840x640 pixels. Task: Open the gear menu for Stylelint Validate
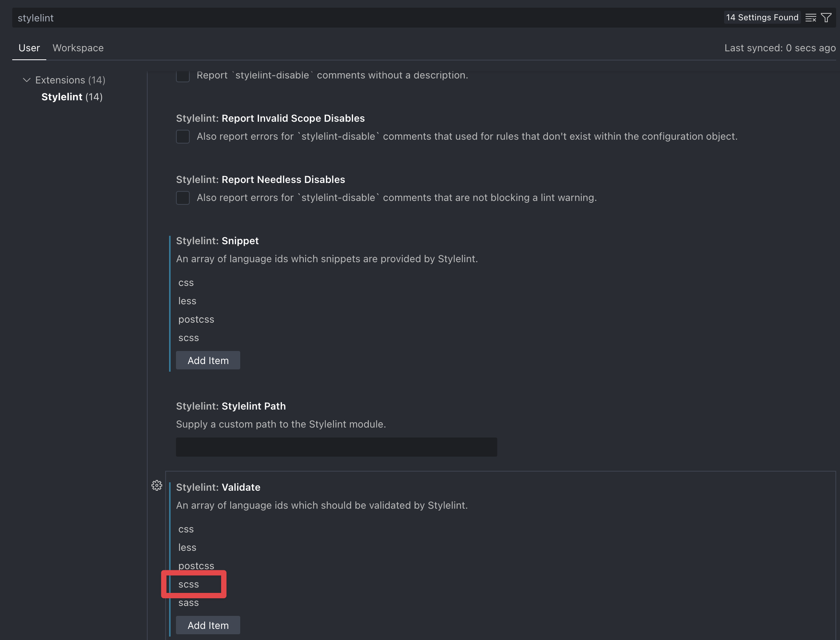157,486
